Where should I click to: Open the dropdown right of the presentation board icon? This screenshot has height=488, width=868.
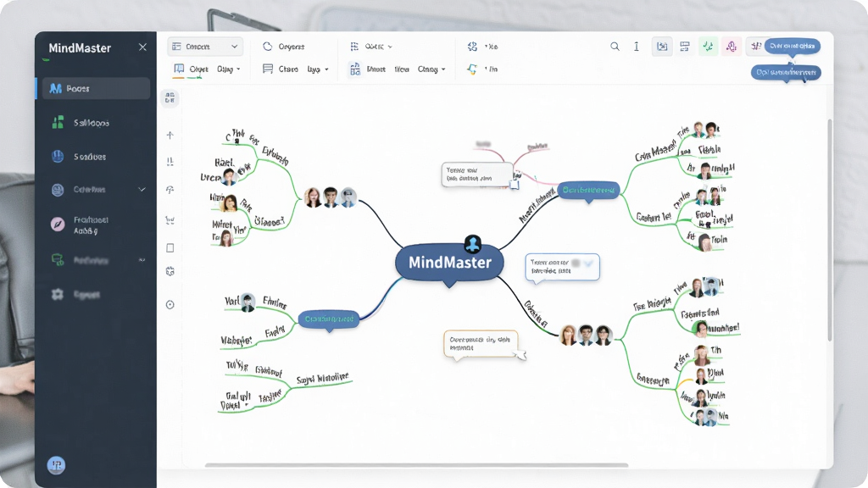tap(229, 69)
